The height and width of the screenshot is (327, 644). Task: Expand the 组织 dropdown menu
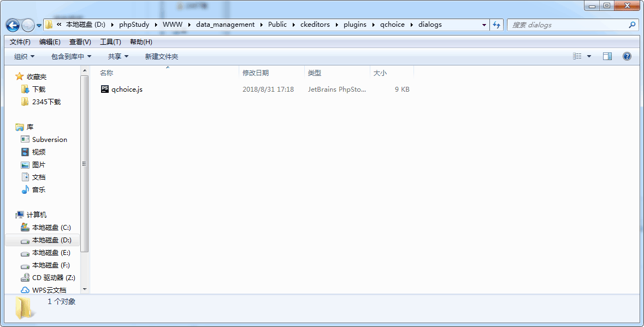click(x=24, y=57)
